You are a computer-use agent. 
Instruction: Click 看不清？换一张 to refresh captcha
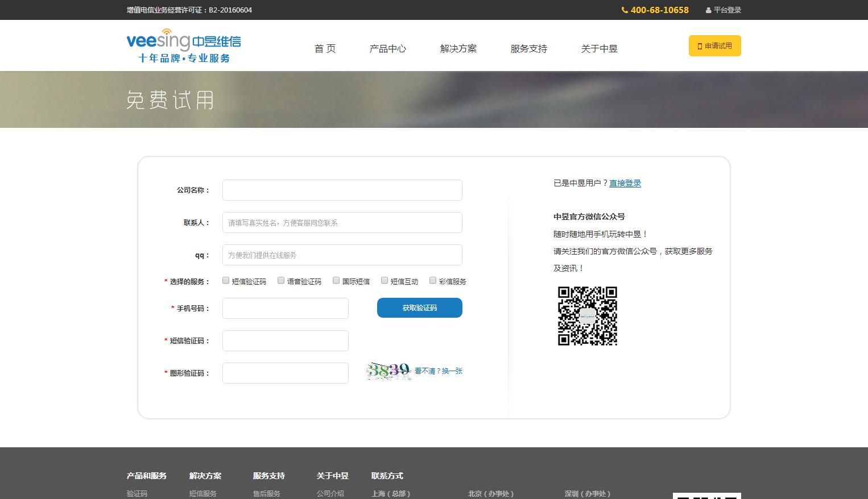tap(438, 371)
